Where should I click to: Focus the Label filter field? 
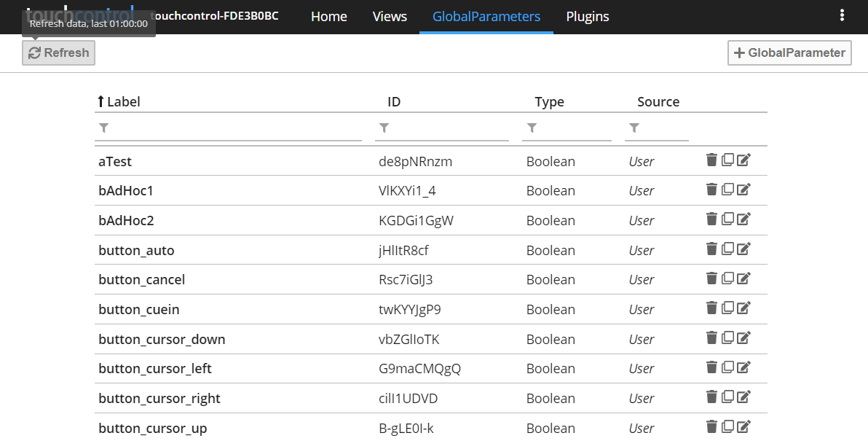pos(234,128)
